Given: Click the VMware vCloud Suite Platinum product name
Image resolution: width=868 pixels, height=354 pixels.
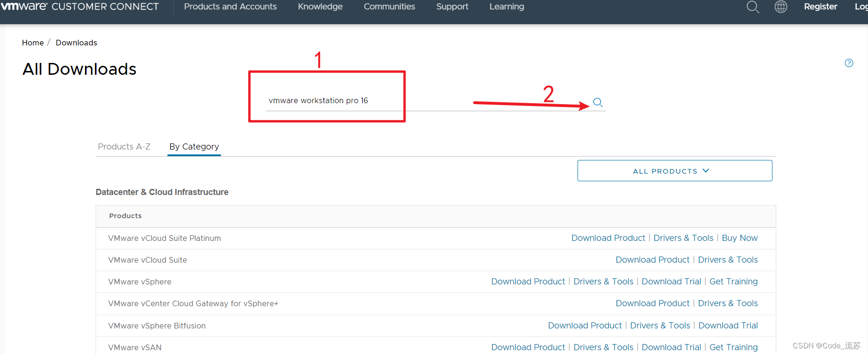Looking at the screenshot, I should pyautogui.click(x=165, y=239).
